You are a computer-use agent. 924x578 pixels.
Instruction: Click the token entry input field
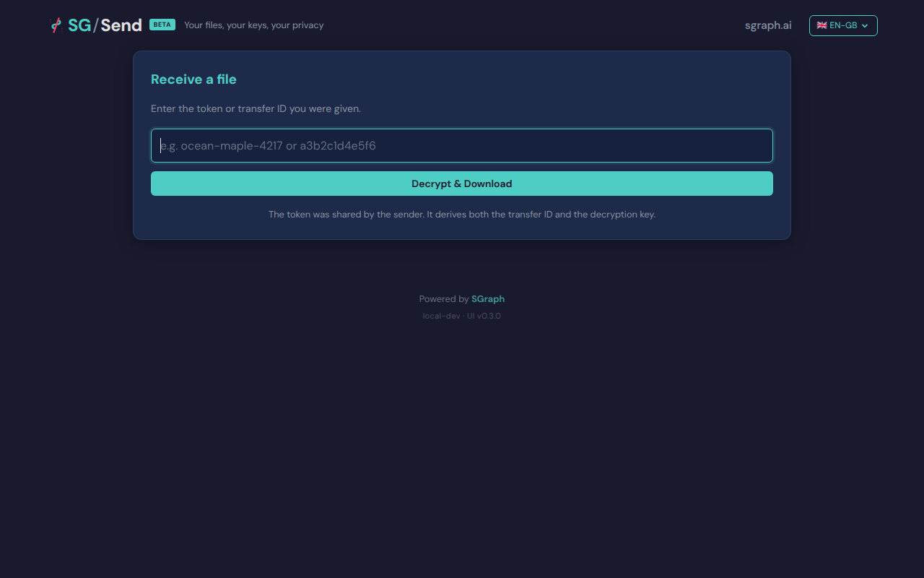461,145
